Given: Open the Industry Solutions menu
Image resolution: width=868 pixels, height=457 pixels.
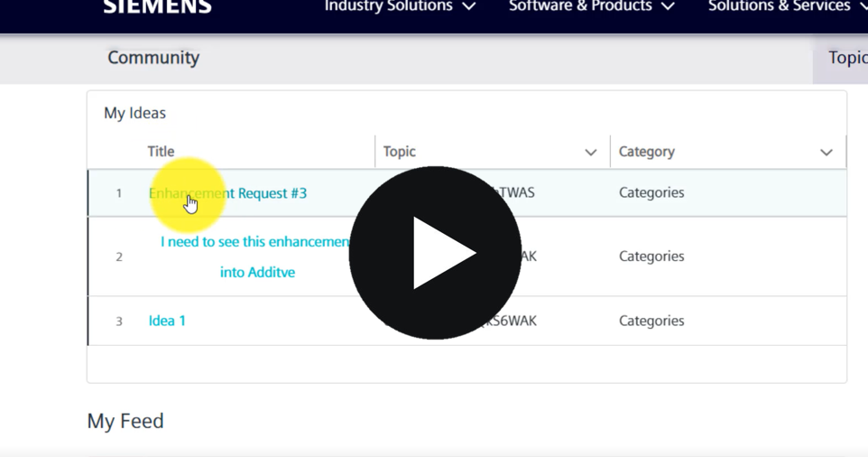Looking at the screenshot, I should [399, 7].
